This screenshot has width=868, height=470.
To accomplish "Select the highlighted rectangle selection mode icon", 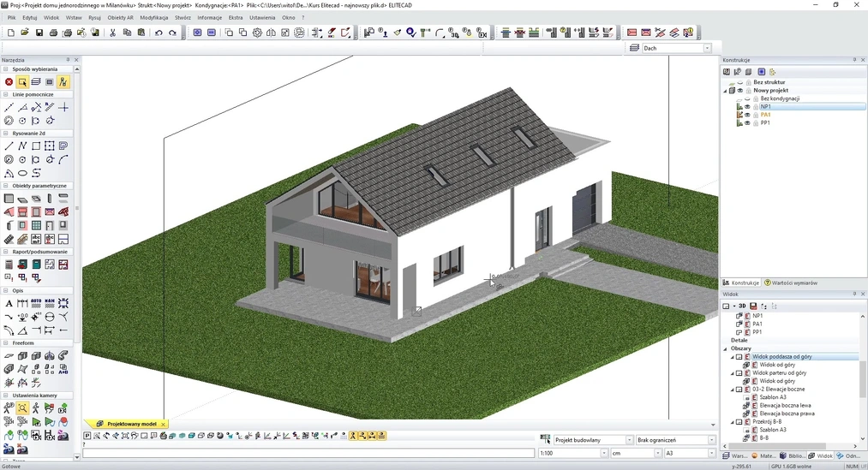I will click(22, 82).
